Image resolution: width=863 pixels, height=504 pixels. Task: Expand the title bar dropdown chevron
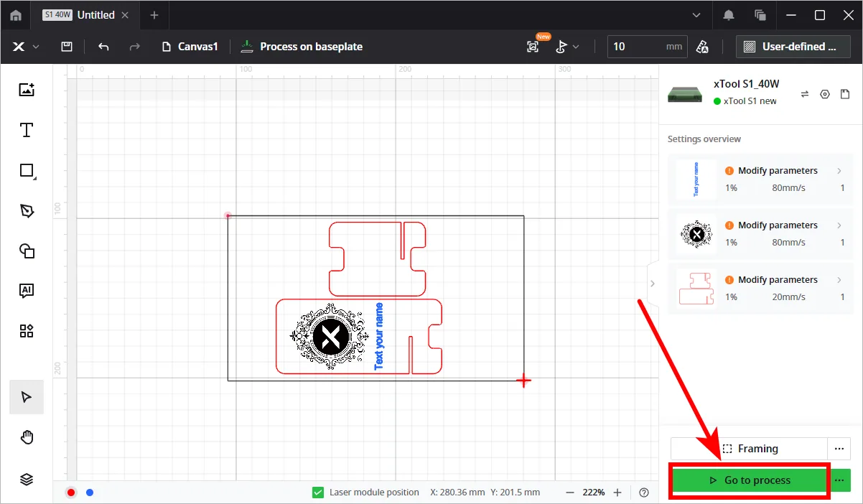(696, 15)
